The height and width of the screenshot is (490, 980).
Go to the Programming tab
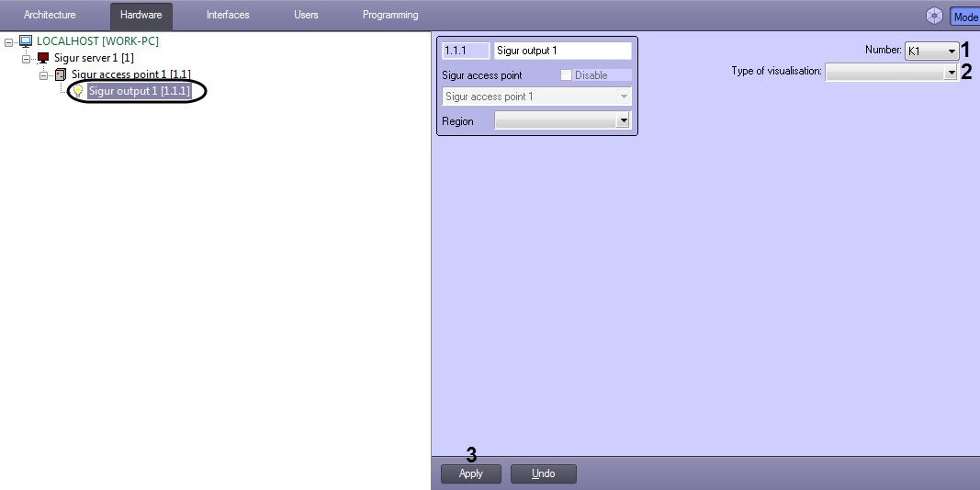pyautogui.click(x=390, y=15)
